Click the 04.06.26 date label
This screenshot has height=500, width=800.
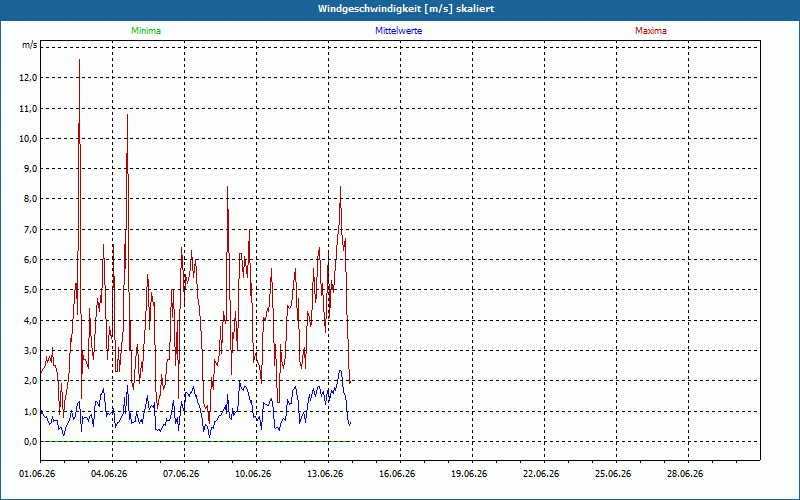pos(109,474)
